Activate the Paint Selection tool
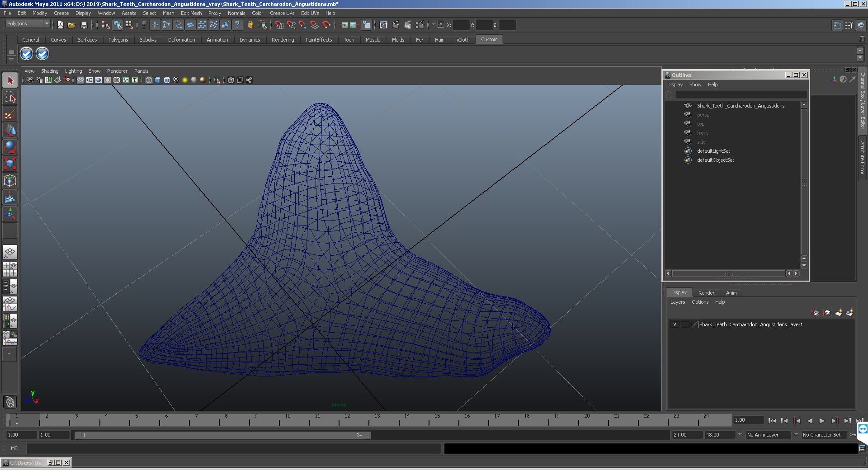The image size is (868, 470). tap(10, 114)
